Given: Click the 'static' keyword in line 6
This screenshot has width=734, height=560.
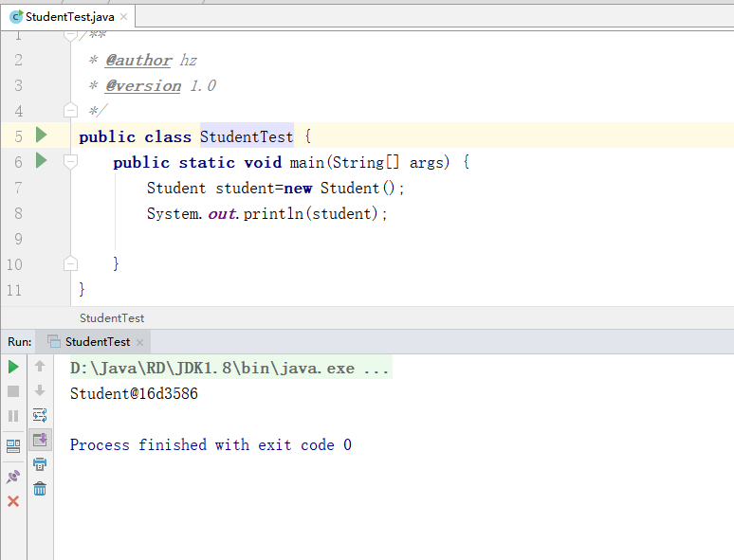Looking at the screenshot, I should [x=207, y=162].
